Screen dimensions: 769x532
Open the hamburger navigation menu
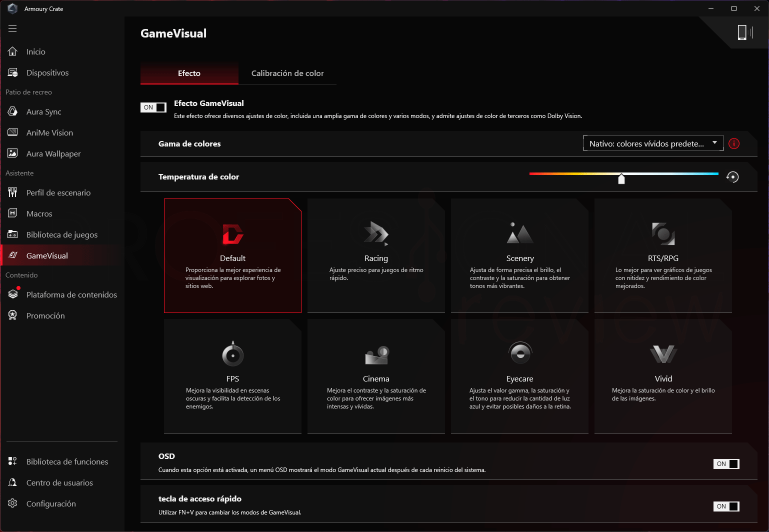coord(12,28)
